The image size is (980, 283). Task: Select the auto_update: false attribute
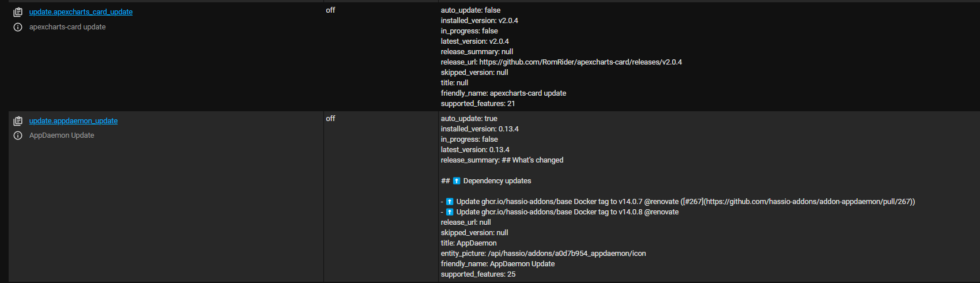click(x=470, y=10)
